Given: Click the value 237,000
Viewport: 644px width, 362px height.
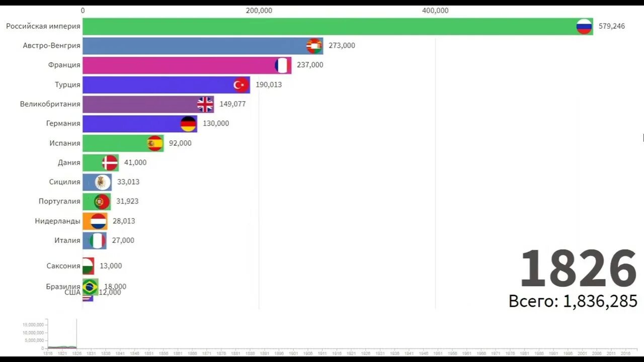Looking at the screenshot, I should click(310, 65).
